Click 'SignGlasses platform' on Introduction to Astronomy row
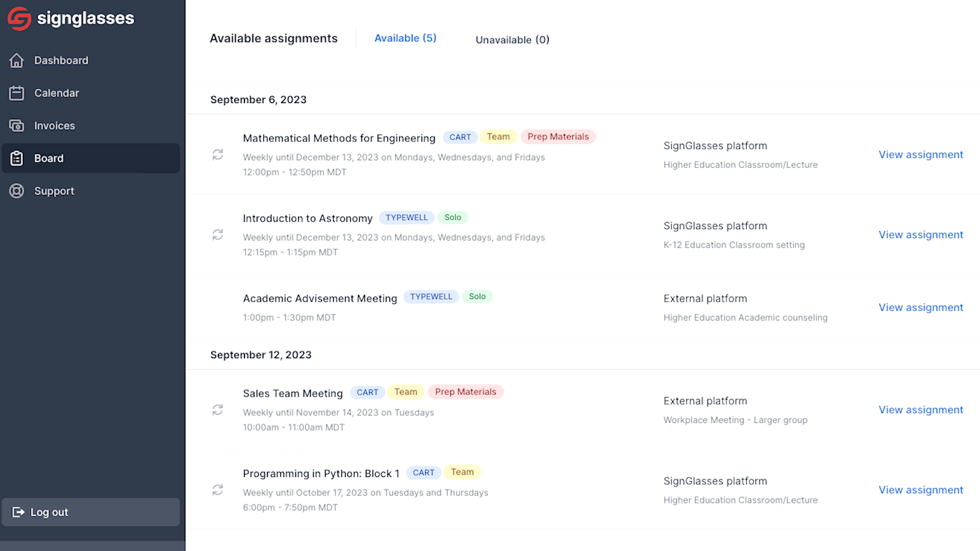980x551 pixels. tap(715, 226)
